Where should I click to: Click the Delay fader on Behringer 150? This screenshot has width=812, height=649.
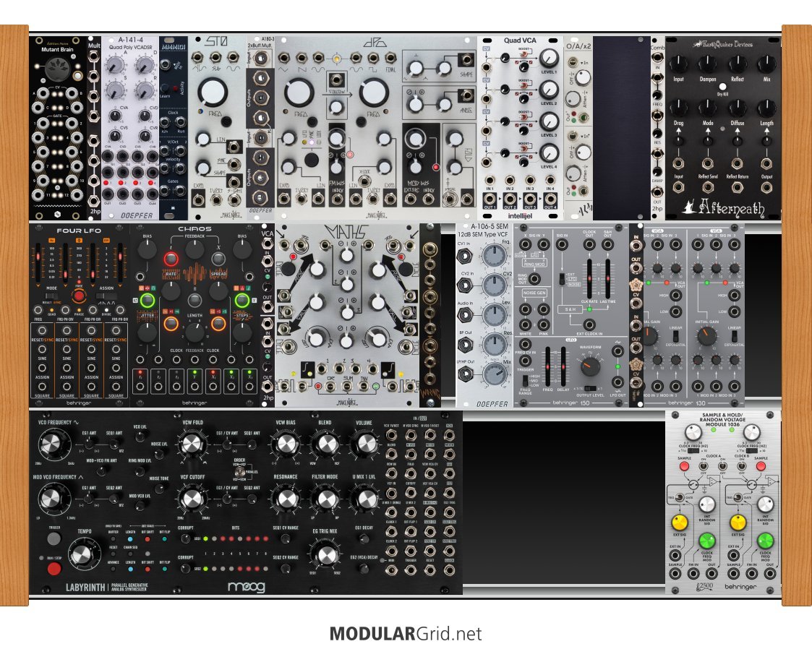pyautogui.click(x=563, y=366)
